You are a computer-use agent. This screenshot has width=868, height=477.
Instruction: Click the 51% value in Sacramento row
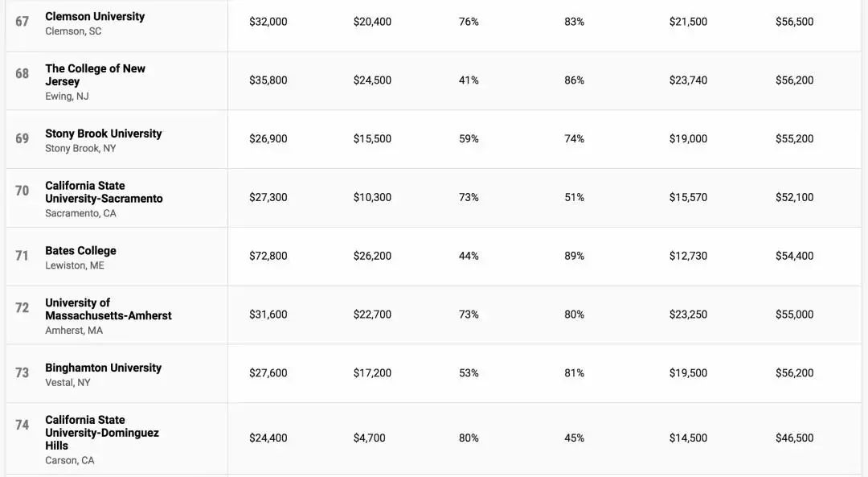(x=574, y=198)
